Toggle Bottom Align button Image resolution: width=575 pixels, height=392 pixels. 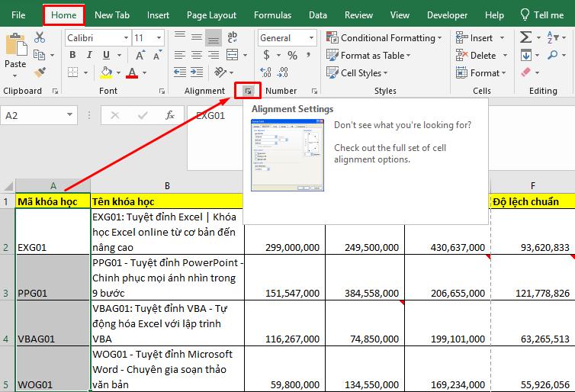[x=214, y=37]
